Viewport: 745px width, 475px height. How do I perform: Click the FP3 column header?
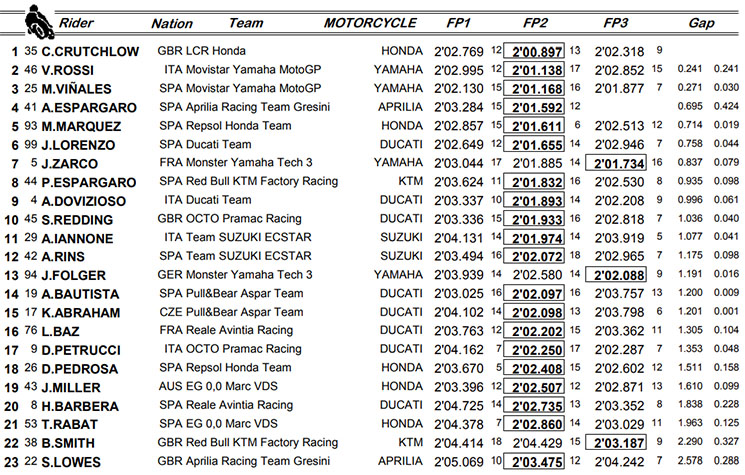[x=617, y=22]
